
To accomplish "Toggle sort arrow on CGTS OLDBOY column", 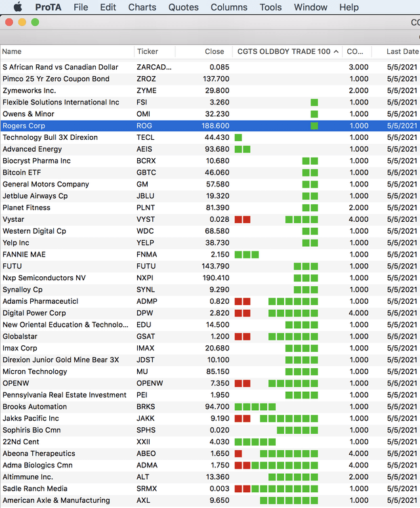I will pos(336,52).
